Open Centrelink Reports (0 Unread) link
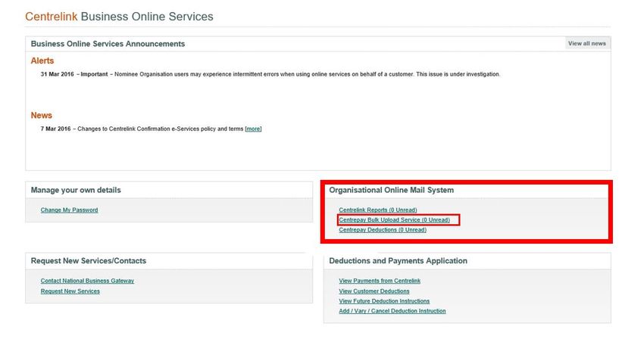The height and width of the screenshot is (342, 644). [x=378, y=210]
